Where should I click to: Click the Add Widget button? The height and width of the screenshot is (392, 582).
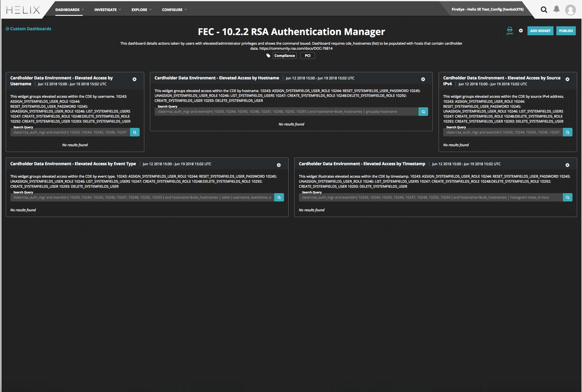coord(540,31)
